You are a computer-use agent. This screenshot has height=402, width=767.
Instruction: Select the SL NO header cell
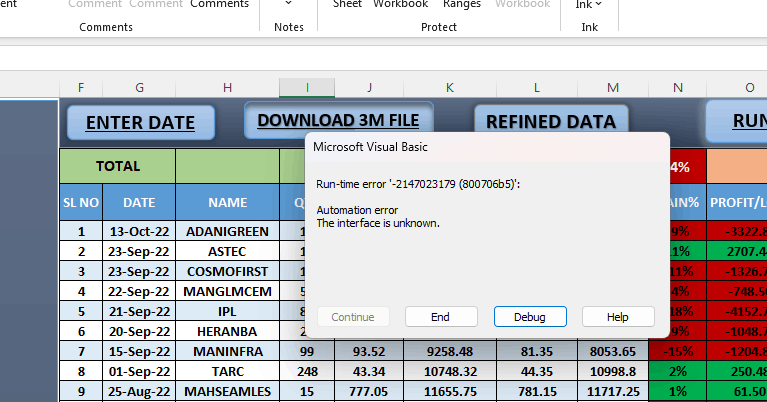(81, 202)
